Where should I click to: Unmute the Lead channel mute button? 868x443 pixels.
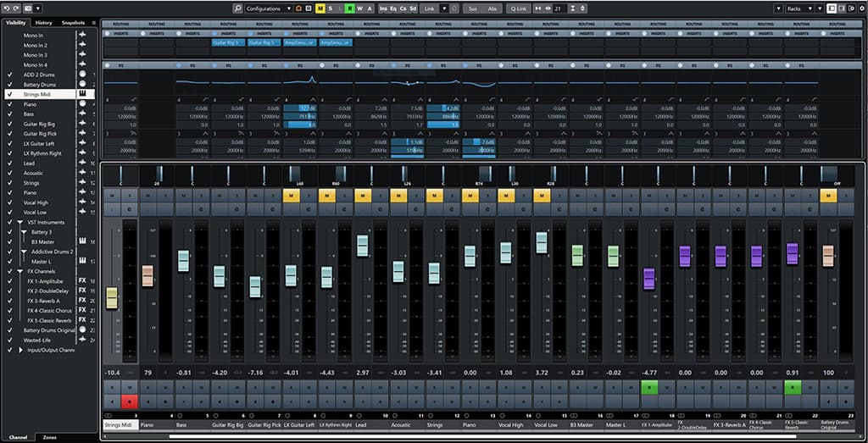coord(361,196)
